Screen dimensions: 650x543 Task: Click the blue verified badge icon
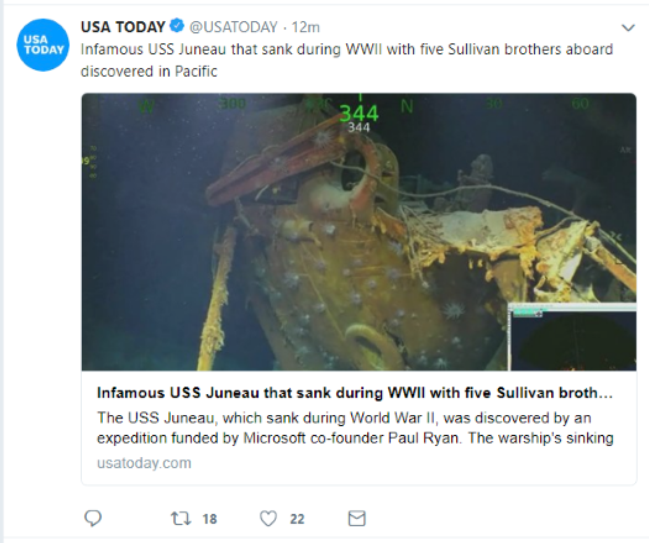click(177, 26)
